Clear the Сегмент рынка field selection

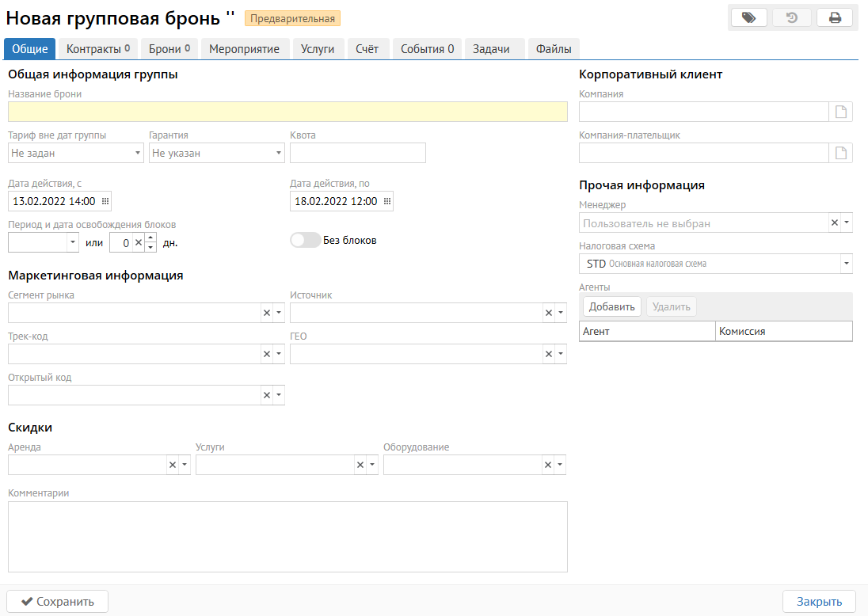pos(266,314)
